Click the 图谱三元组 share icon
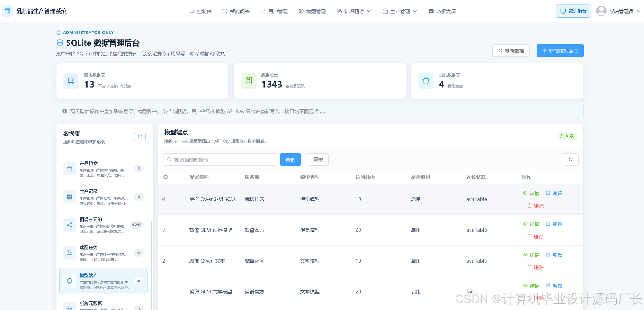This screenshot has width=644, height=310. pyautogui.click(x=69, y=225)
